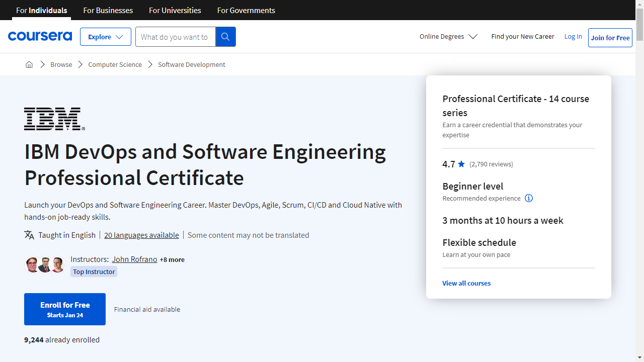Viewport: 644px width, 362px height.
Task: Click the Flexible schedule heading
Action: click(x=479, y=242)
